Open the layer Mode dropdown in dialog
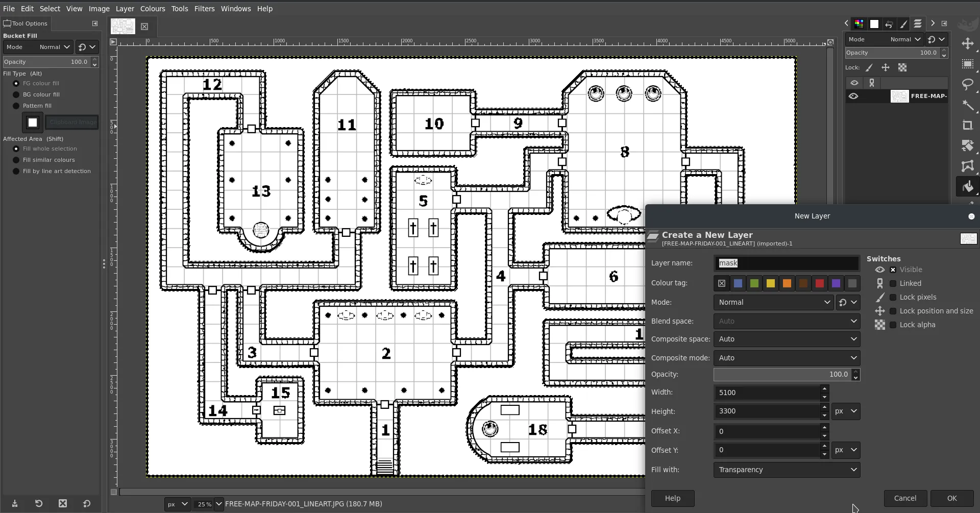 click(773, 302)
